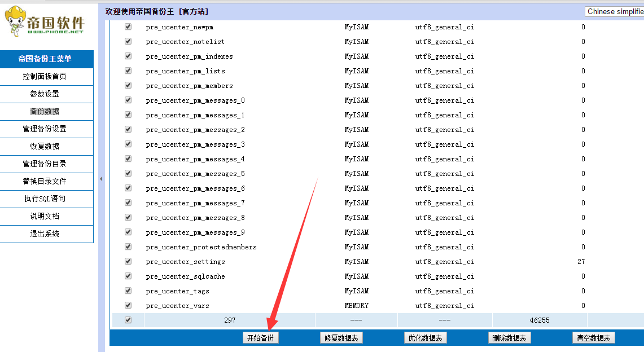Uncheck the pre_ucenter_pm_messages_5 checkbox
The image size is (644, 352).
pos(128,174)
